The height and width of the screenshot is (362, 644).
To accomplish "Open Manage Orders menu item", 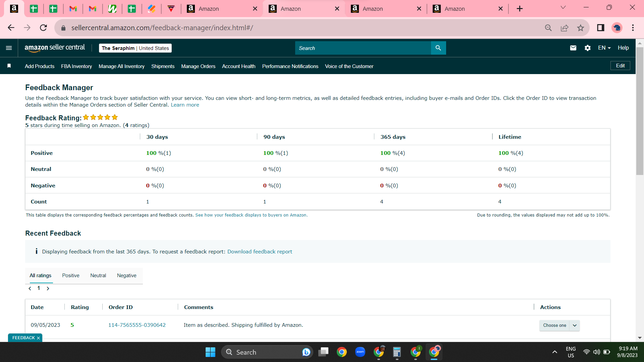I will 198,66.
